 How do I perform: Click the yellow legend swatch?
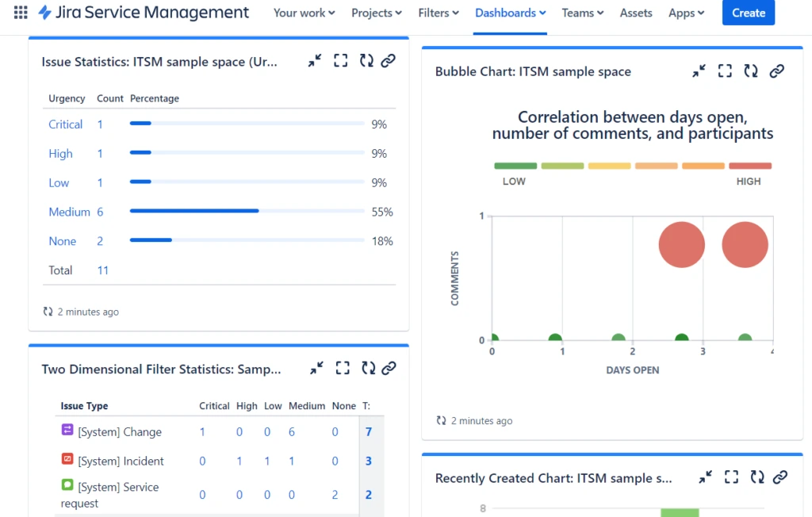click(x=609, y=166)
